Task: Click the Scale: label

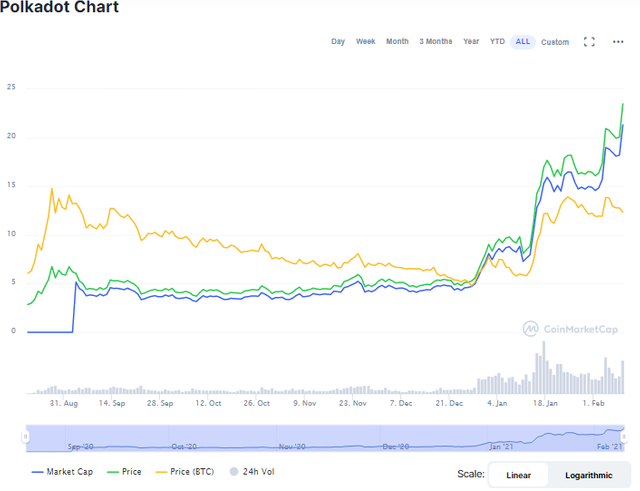Action: [471, 474]
